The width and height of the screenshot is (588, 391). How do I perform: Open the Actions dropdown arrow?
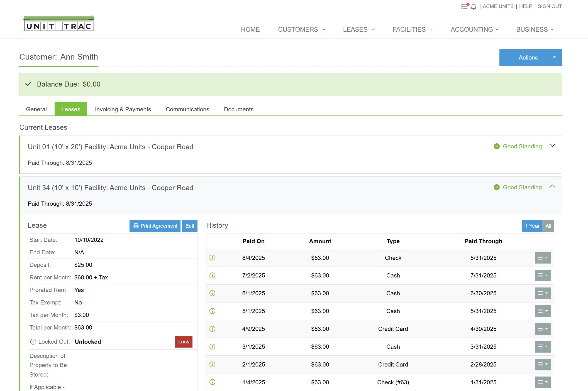554,58
